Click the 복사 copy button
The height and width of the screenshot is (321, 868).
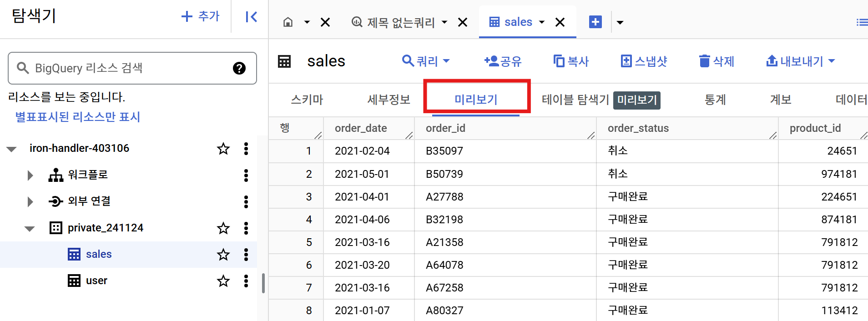point(571,61)
